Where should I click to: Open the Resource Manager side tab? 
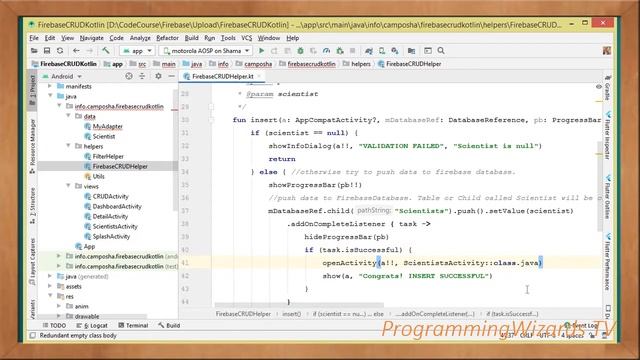[33, 146]
